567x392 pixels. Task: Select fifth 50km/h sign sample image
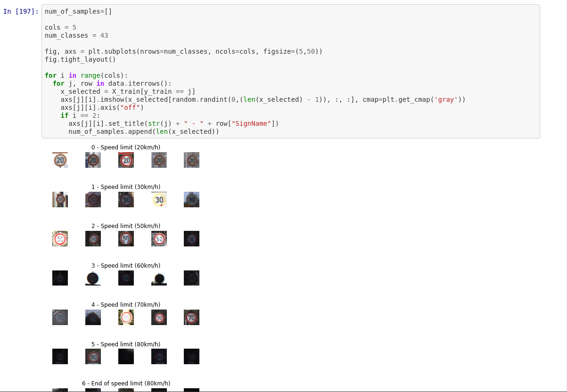tap(191, 239)
